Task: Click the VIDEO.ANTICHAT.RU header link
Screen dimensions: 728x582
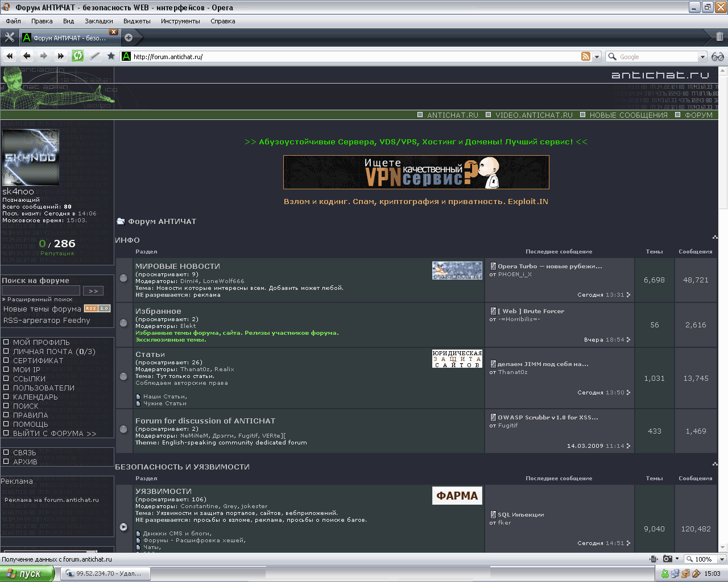Action: [x=533, y=115]
